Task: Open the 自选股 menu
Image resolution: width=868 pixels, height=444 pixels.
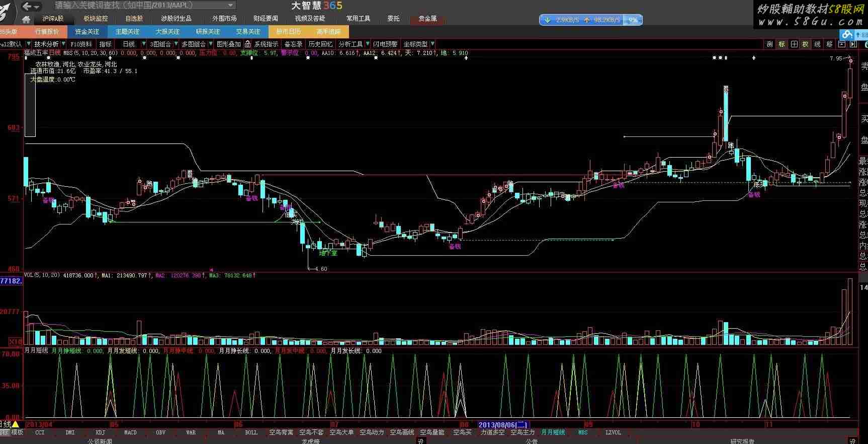Action: pyautogui.click(x=134, y=19)
